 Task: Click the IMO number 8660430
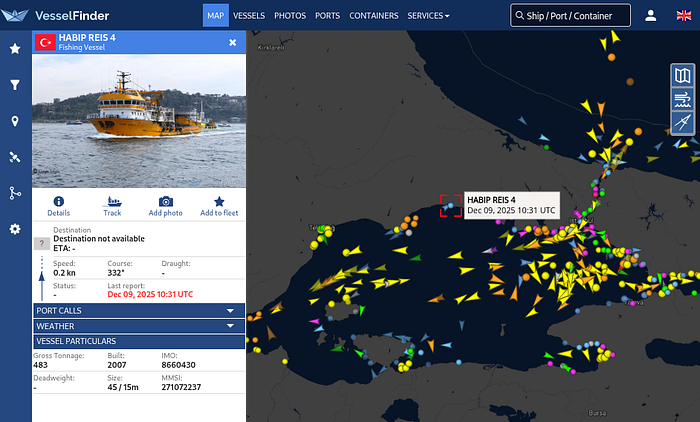click(x=178, y=365)
